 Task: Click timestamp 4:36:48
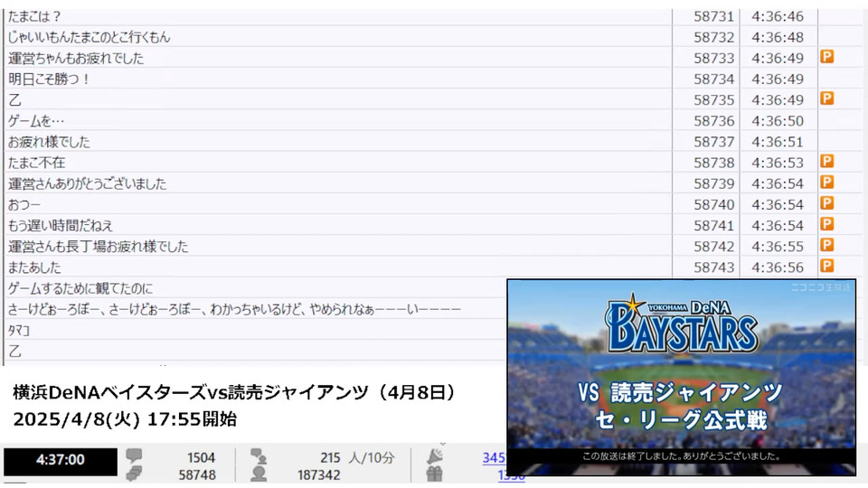[x=778, y=37]
